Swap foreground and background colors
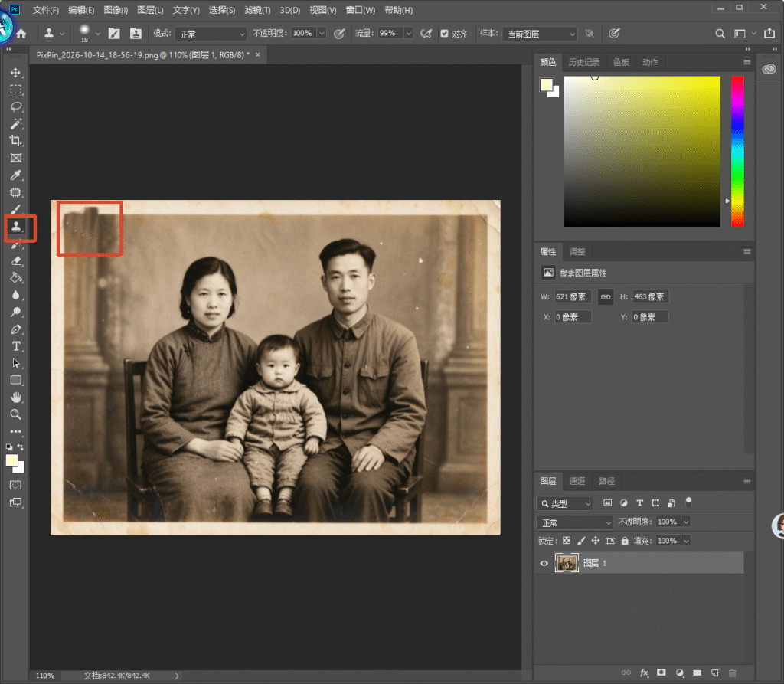The image size is (784, 684). coord(21,447)
